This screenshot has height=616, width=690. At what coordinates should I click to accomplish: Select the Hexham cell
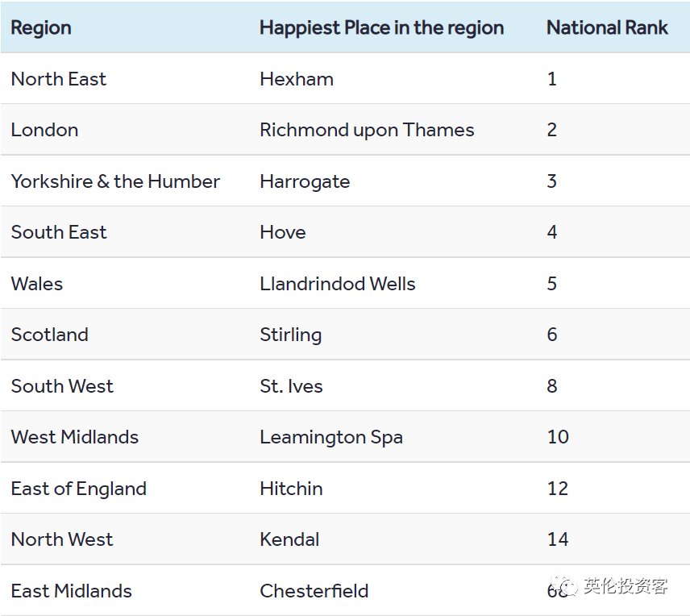(297, 79)
